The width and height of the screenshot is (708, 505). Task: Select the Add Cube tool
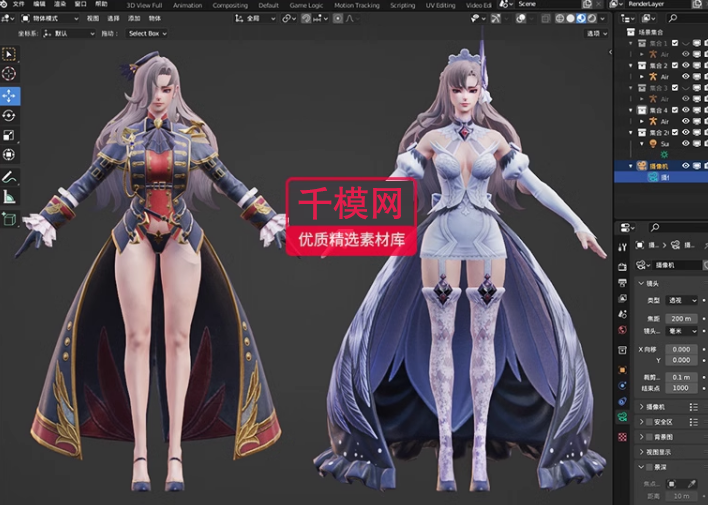(9, 219)
